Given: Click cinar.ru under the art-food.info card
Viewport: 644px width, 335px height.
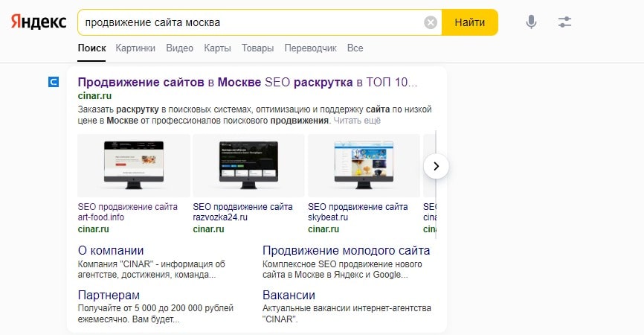Looking at the screenshot, I should pos(93,229).
